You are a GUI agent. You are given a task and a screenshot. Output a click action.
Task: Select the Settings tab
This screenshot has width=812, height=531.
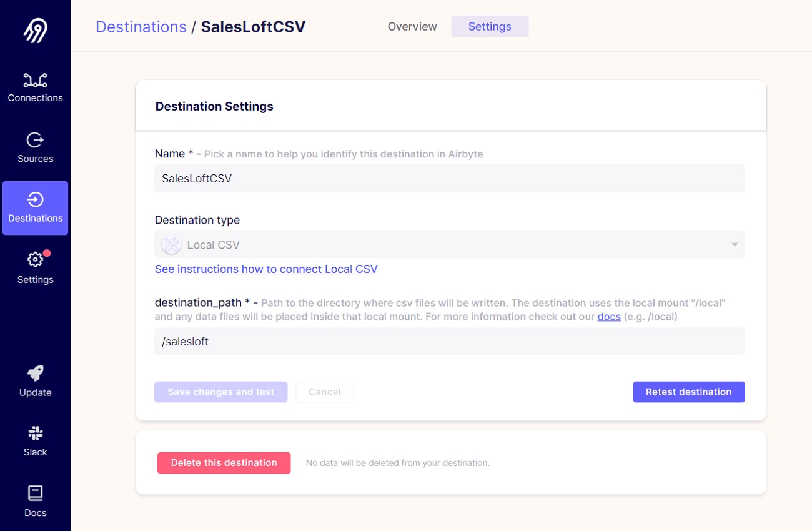(490, 27)
